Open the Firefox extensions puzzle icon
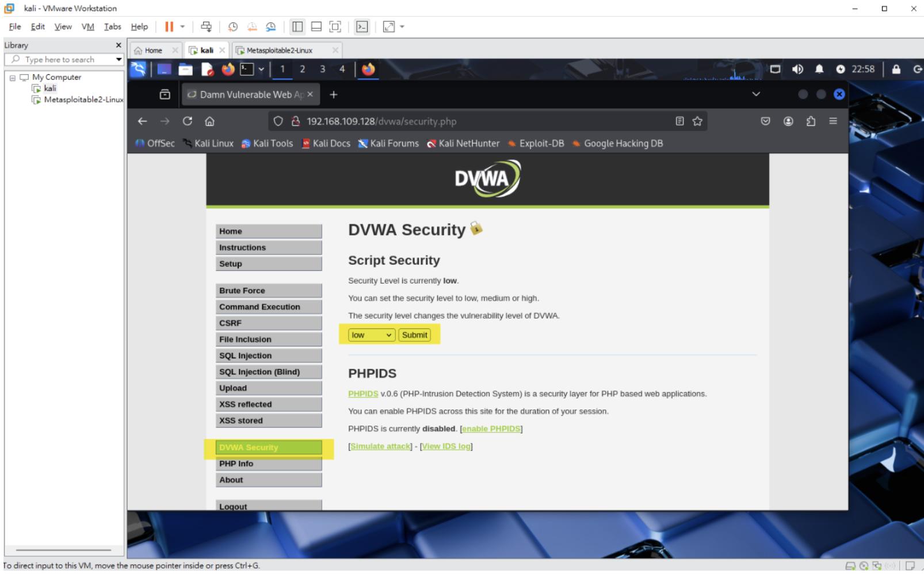 [811, 121]
